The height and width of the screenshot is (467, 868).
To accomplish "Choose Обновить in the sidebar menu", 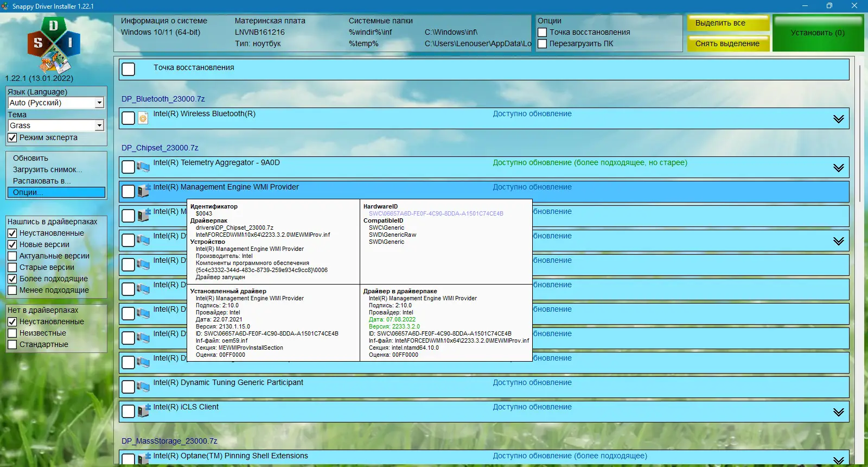I will click(30, 158).
